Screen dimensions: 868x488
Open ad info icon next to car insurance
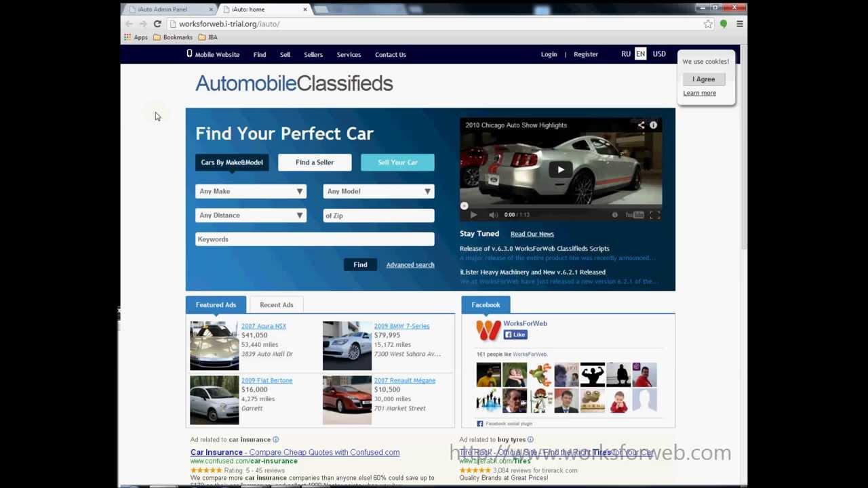point(275,439)
